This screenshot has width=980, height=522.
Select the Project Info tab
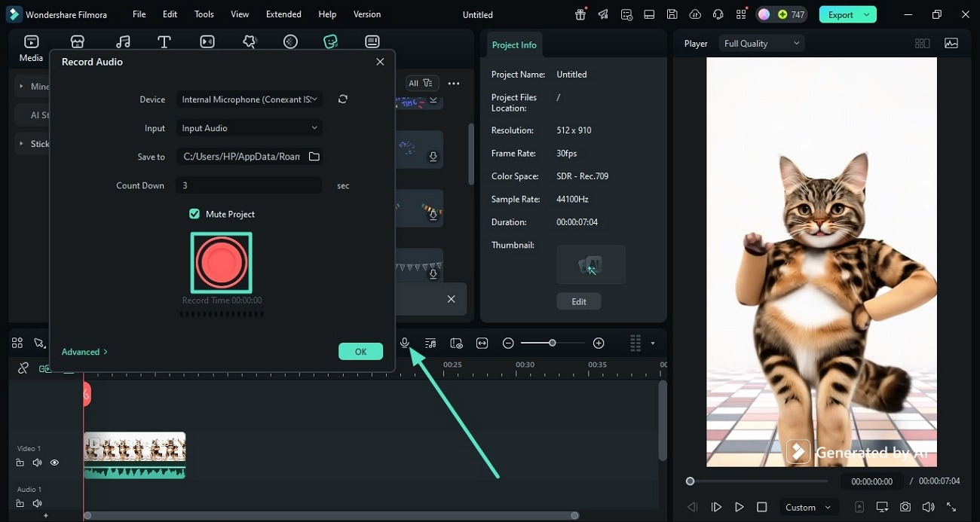click(514, 45)
